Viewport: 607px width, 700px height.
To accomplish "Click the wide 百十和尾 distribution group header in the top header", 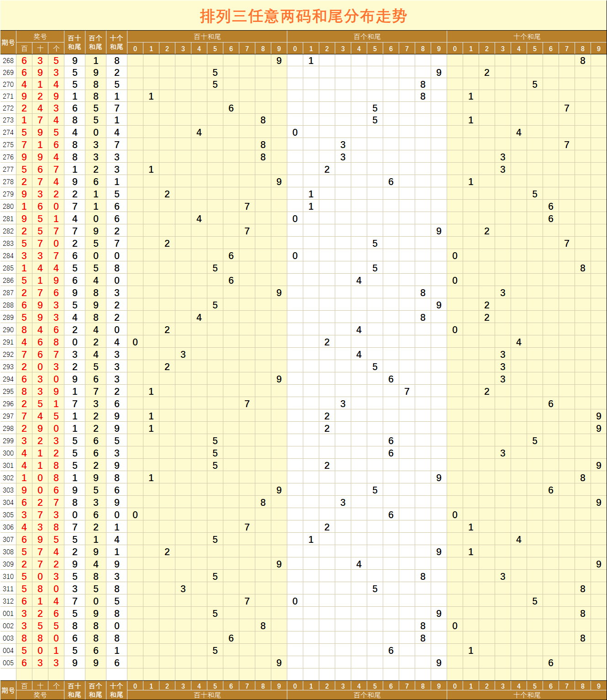I will pyautogui.click(x=207, y=37).
